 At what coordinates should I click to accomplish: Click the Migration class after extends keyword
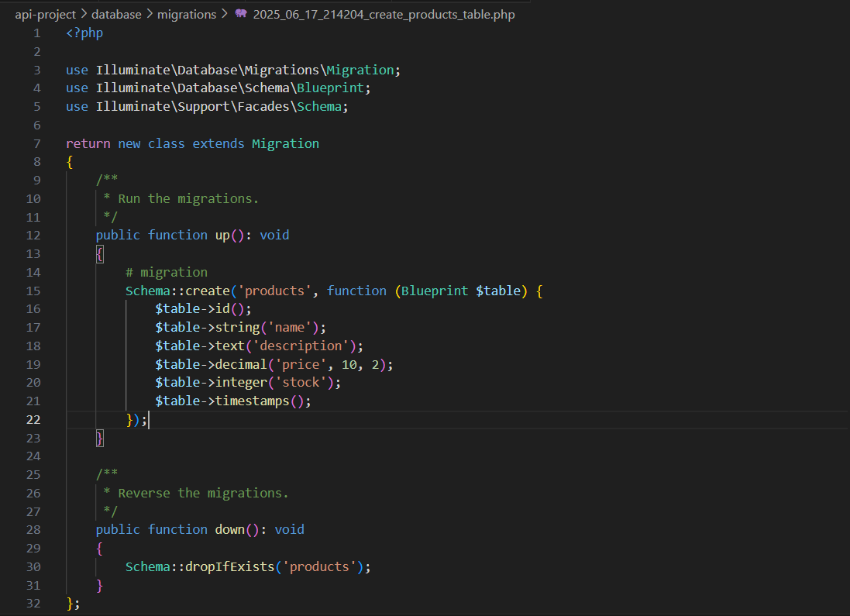285,143
